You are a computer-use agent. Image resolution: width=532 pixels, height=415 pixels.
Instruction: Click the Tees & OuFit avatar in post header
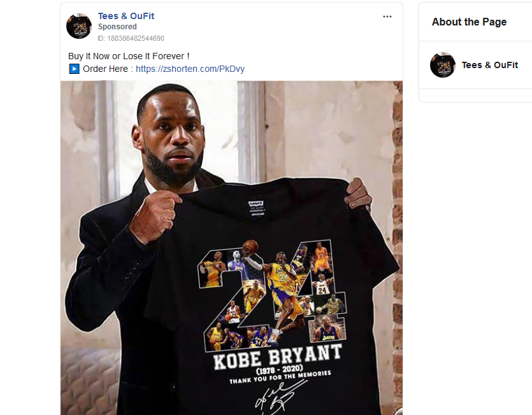point(79,26)
